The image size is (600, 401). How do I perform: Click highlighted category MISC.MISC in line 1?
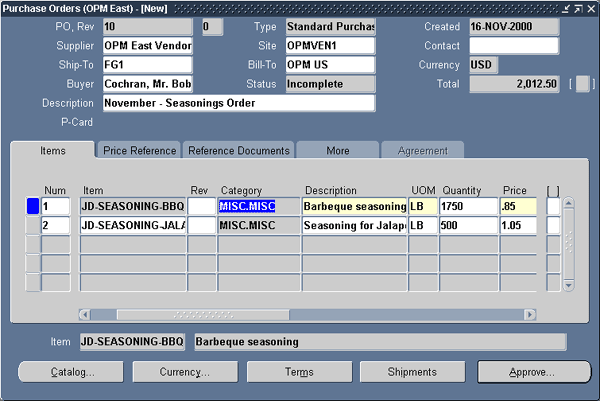pos(259,206)
